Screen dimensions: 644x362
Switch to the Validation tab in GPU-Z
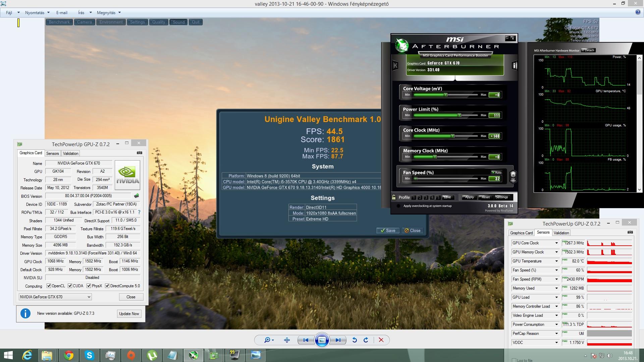pos(70,154)
